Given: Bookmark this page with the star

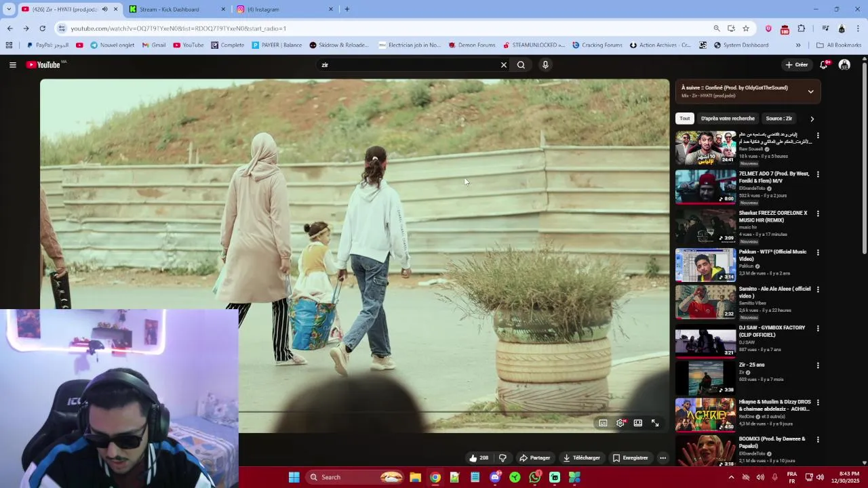Looking at the screenshot, I should [746, 28].
